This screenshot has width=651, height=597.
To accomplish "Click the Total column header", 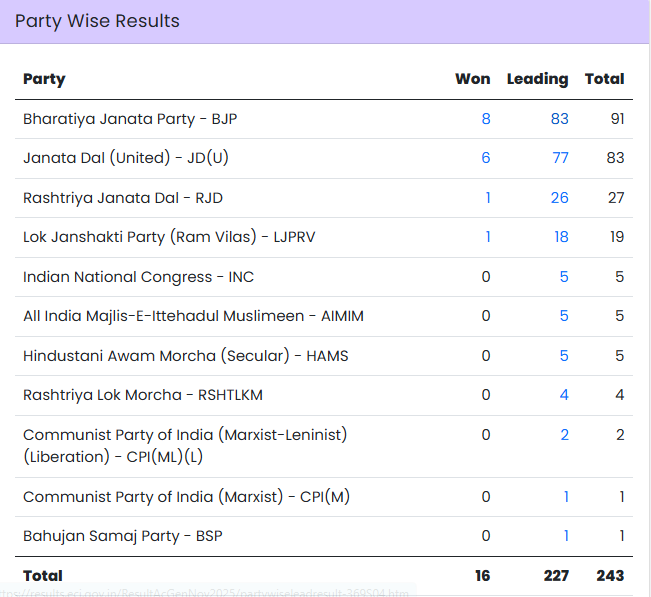I will tap(604, 78).
